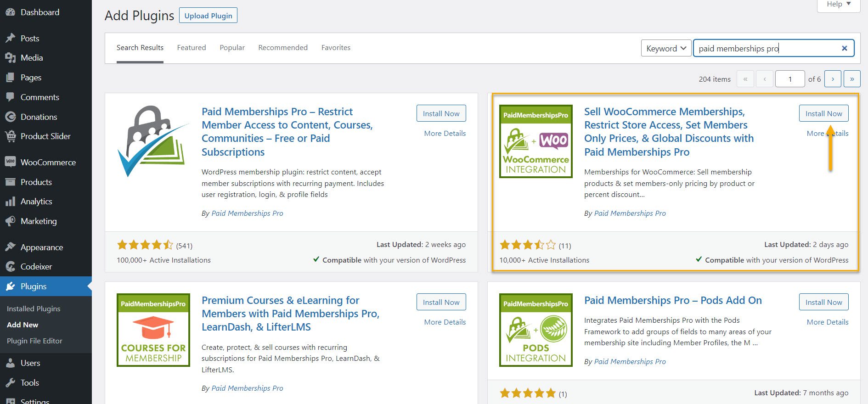Open Paid Memberships Pro – Restrict Member Access title
Screen dimensions: 868x404
coord(287,132)
